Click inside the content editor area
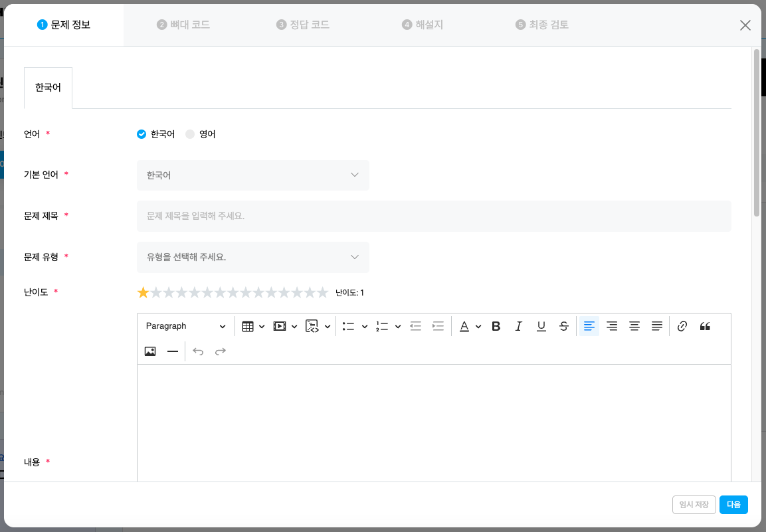This screenshot has width=766, height=532. tap(434, 422)
